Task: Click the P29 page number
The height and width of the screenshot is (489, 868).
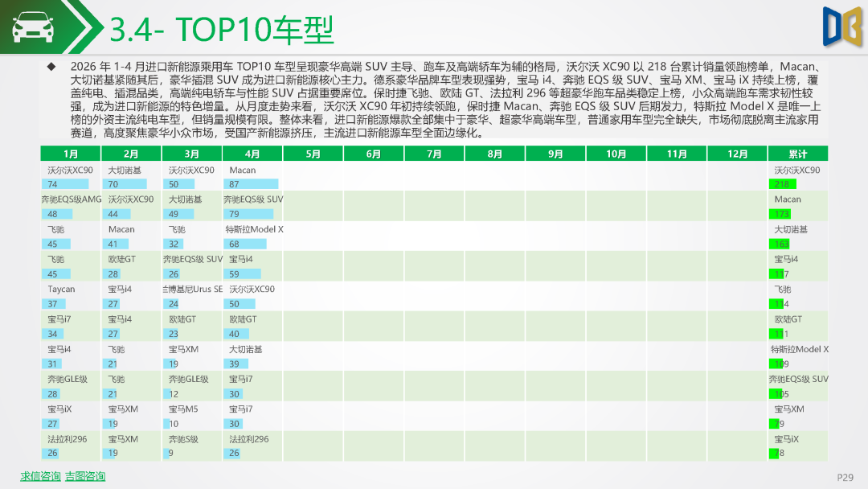Action: pyautogui.click(x=845, y=477)
